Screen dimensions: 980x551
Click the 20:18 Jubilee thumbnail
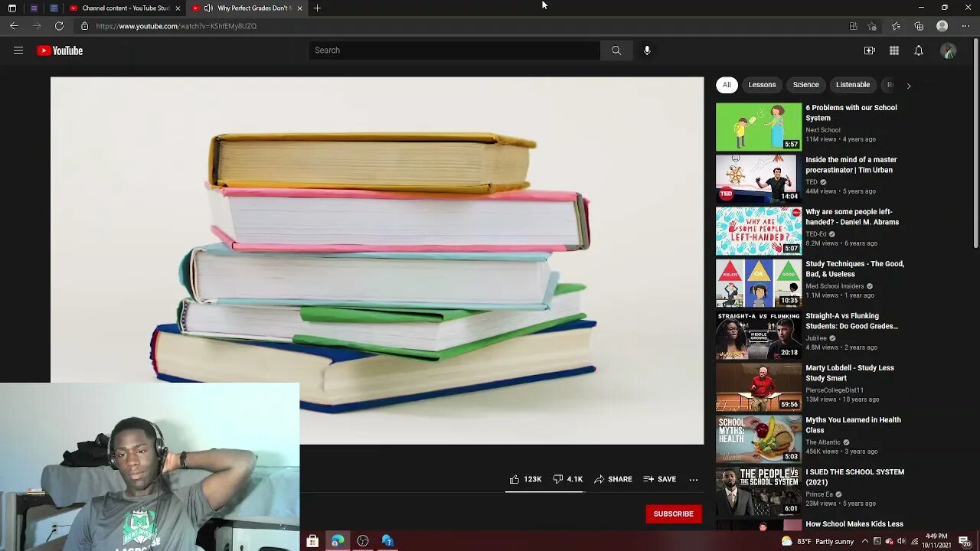(x=759, y=335)
